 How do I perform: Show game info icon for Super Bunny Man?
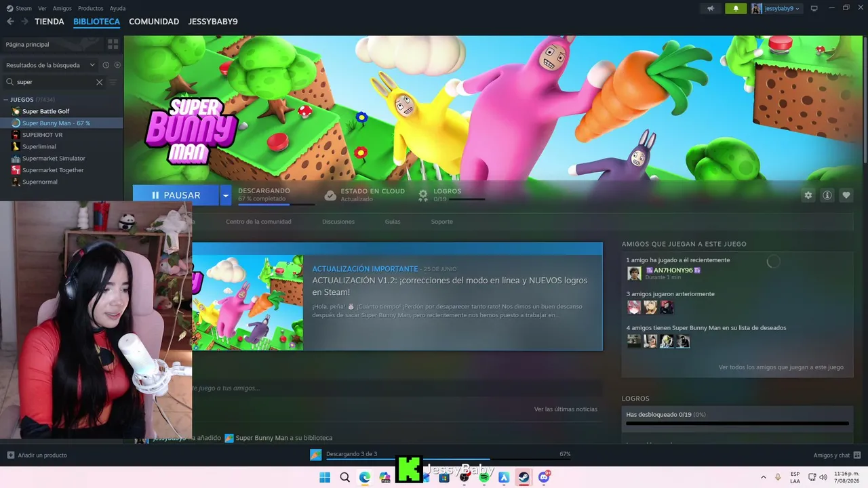click(x=827, y=195)
